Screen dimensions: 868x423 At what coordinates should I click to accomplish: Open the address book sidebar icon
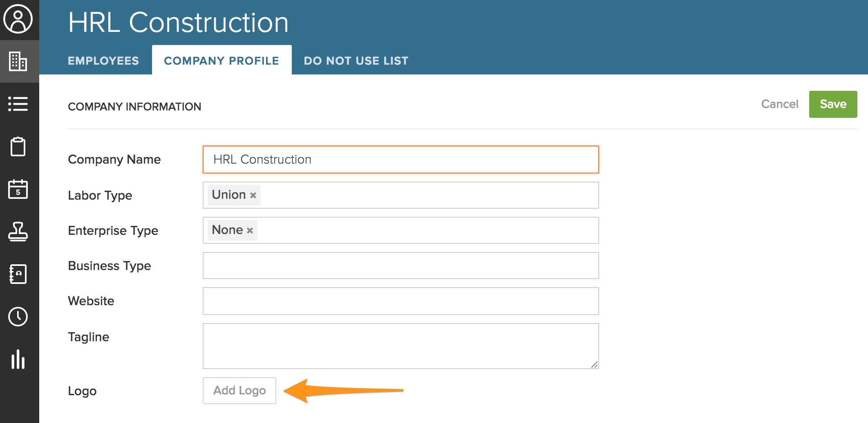click(x=18, y=274)
